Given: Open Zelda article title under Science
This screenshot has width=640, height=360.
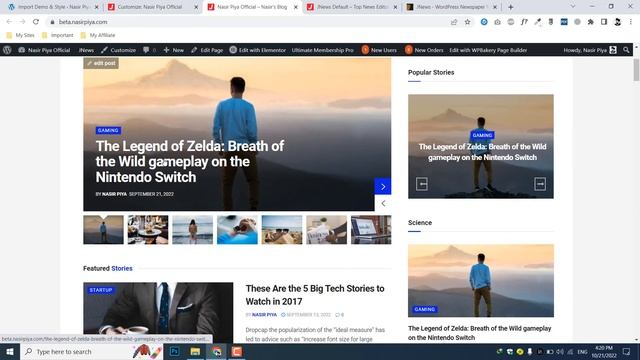Looking at the screenshot, I should (x=480, y=333).
